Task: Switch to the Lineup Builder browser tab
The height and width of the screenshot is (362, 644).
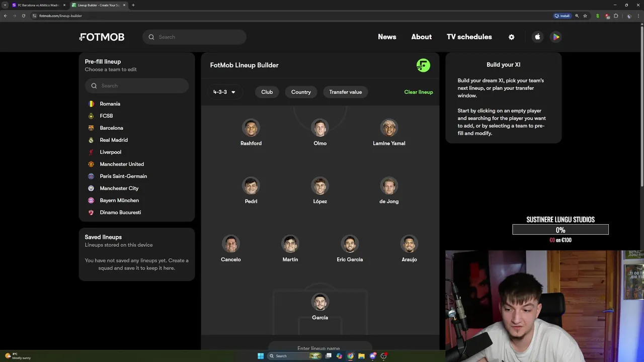Action: click(99, 5)
